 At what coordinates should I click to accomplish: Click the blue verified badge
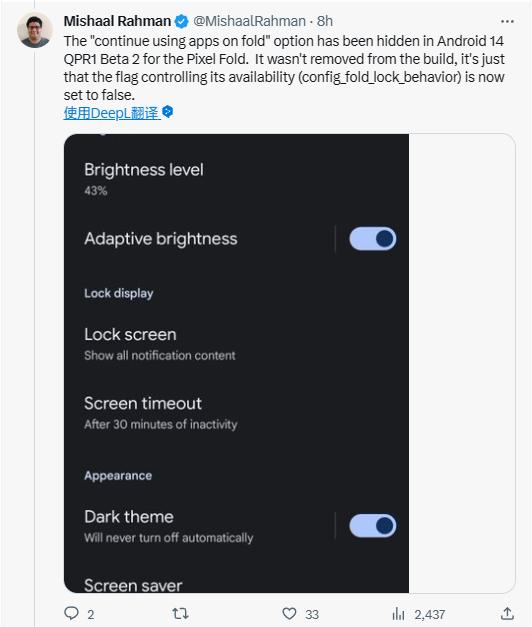point(182,21)
